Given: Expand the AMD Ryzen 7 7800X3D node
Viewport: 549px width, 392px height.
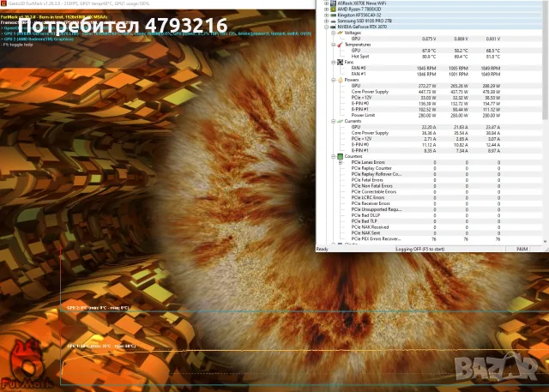Looking at the screenshot, I should pos(326,9).
